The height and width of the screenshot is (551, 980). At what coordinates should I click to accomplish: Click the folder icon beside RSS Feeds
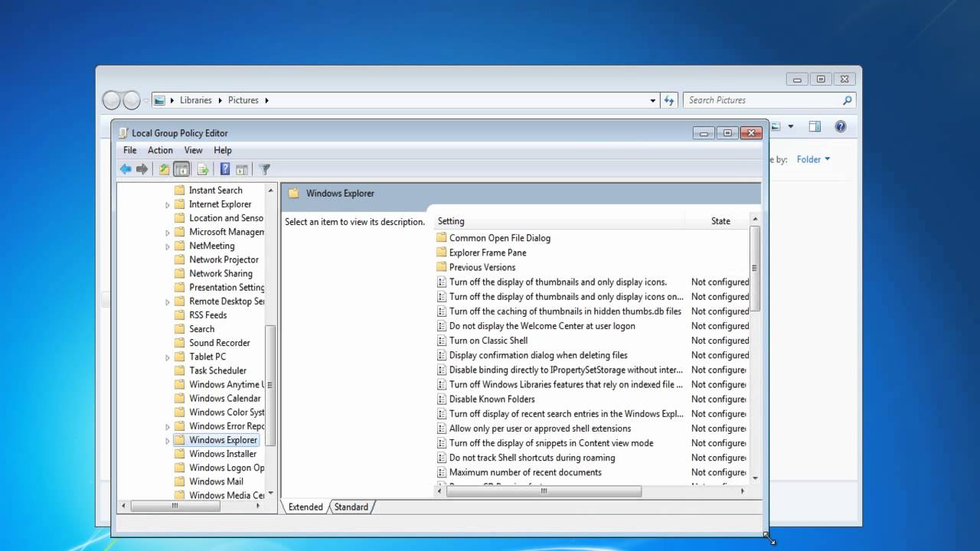coord(180,315)
